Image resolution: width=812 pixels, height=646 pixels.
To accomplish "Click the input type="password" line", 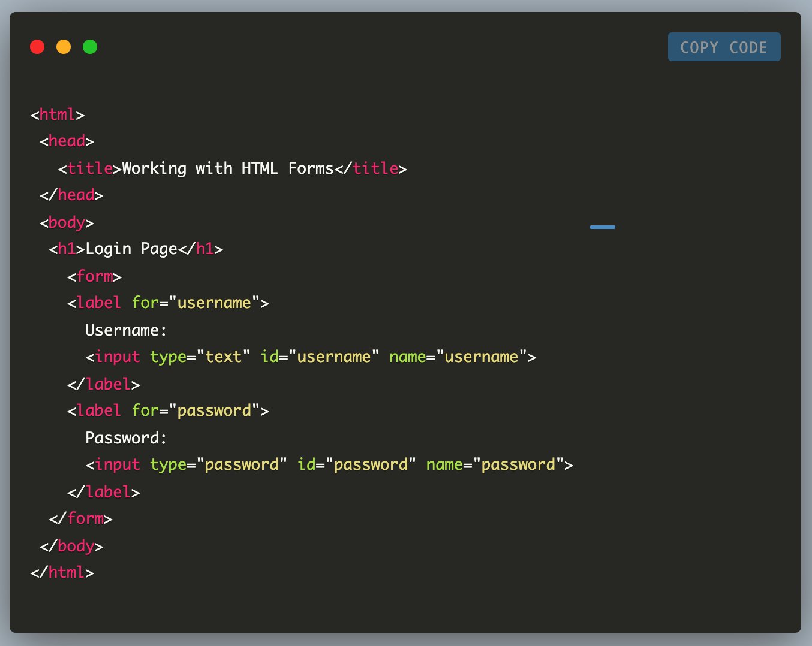I will [x=329, y=464].
